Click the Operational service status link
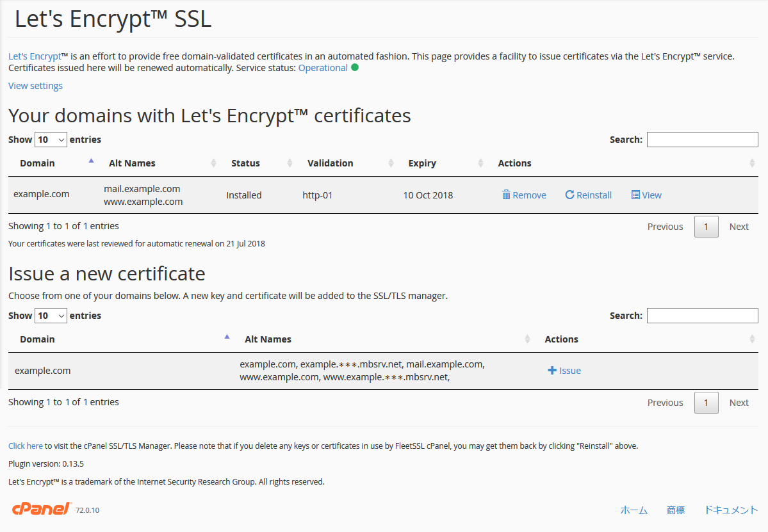 click(x=323, y=68)
